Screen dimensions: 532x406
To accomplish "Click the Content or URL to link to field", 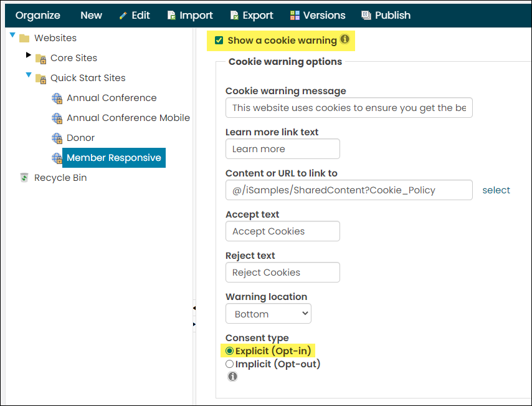I will (x=349, y=190).
